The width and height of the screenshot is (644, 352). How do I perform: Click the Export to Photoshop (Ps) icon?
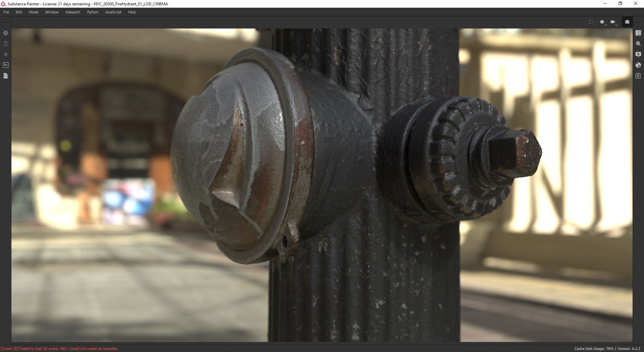click(x=6, y=65)
